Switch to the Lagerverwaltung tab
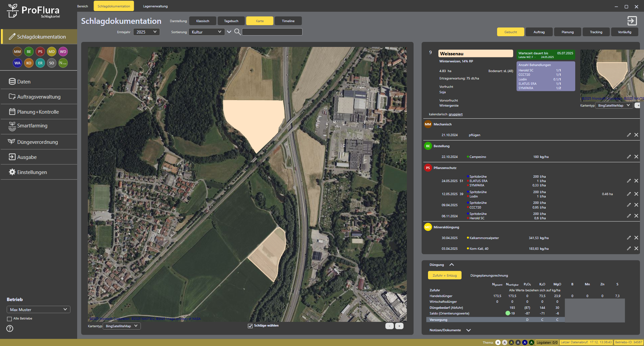 point(155,6)
